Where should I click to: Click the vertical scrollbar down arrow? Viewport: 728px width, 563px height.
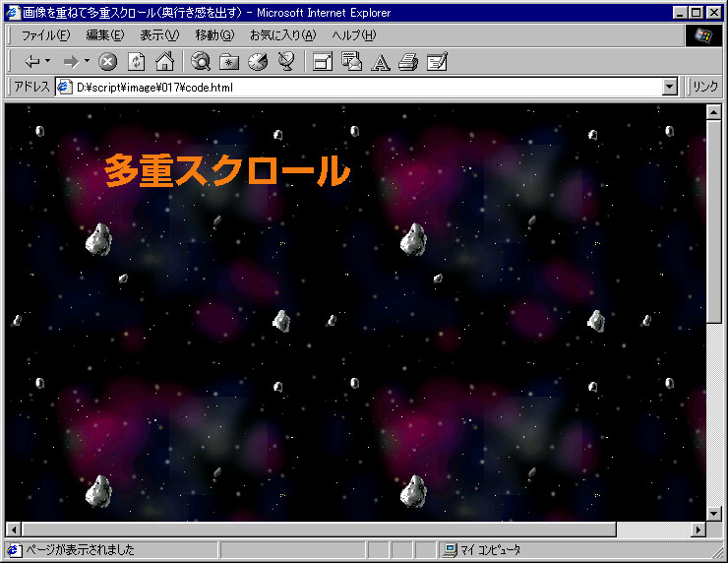[x=713, y=514]
